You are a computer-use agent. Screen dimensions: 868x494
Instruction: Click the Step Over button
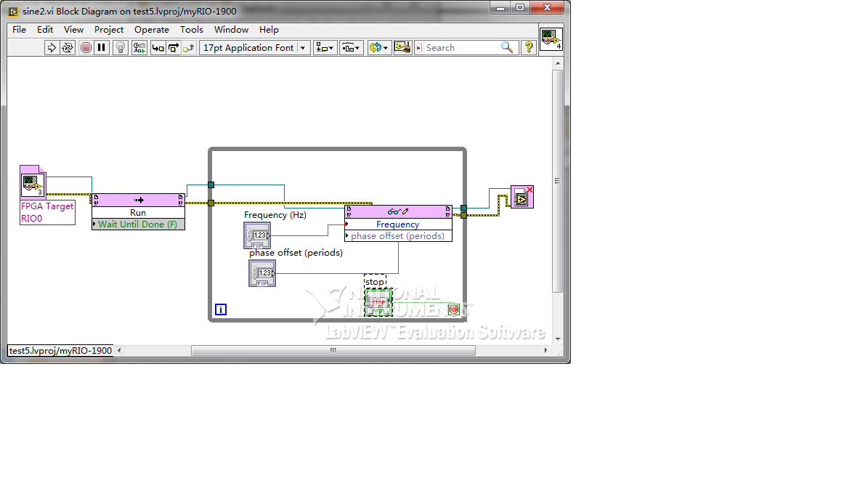click(174, 48)
